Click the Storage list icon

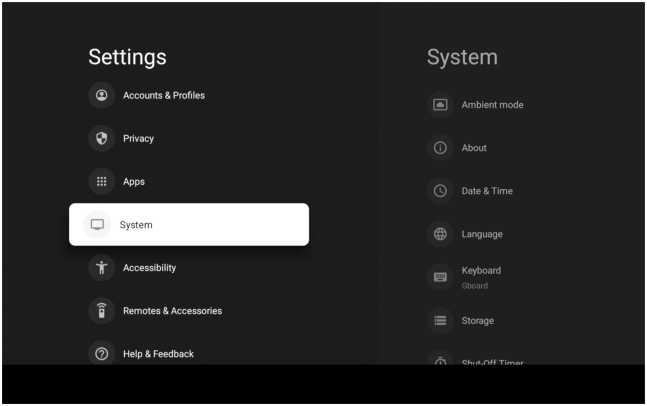tap(439, 321)
